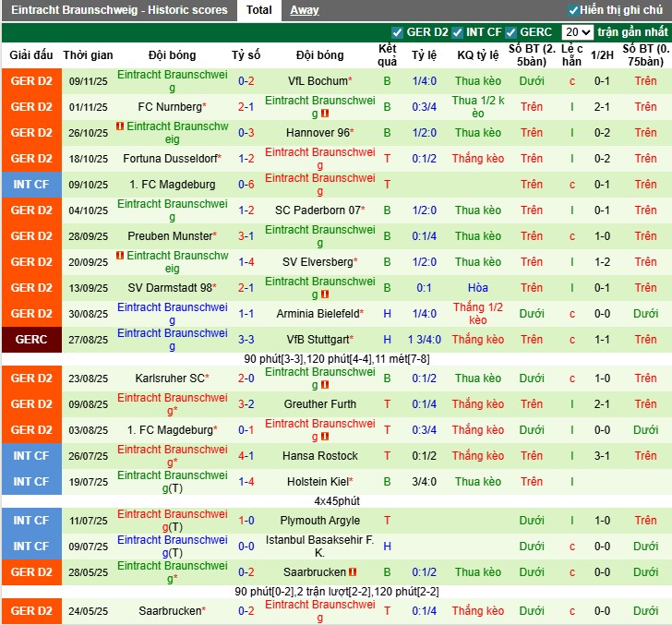This screenshot has height=625, width=672.
Task: Switch to the Away tab
Action: coord(305,10)
